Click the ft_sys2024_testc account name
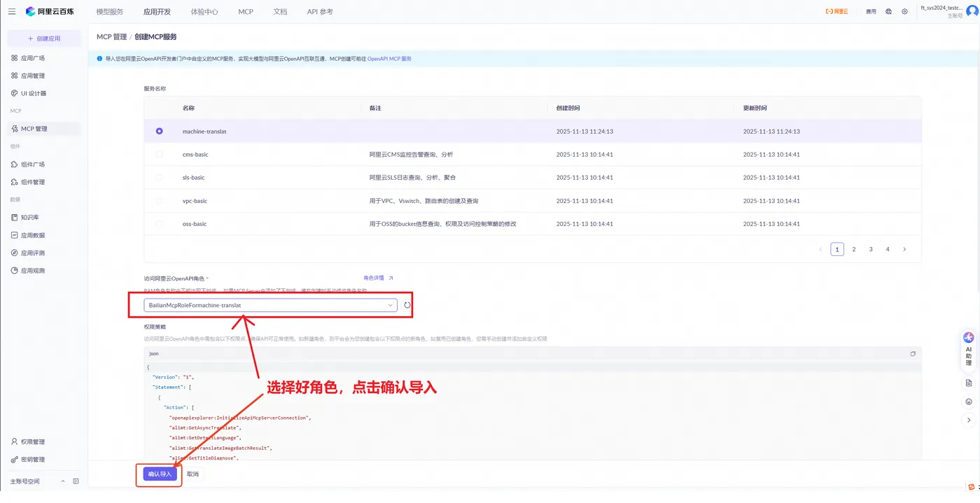This screenshot has height=503, width=980. 941,8
